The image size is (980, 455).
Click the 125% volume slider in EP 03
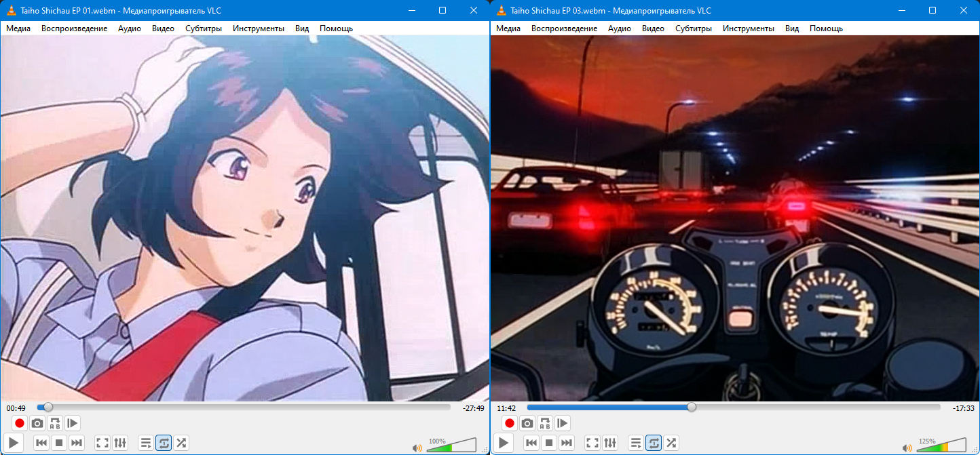[x=941, y=445]
